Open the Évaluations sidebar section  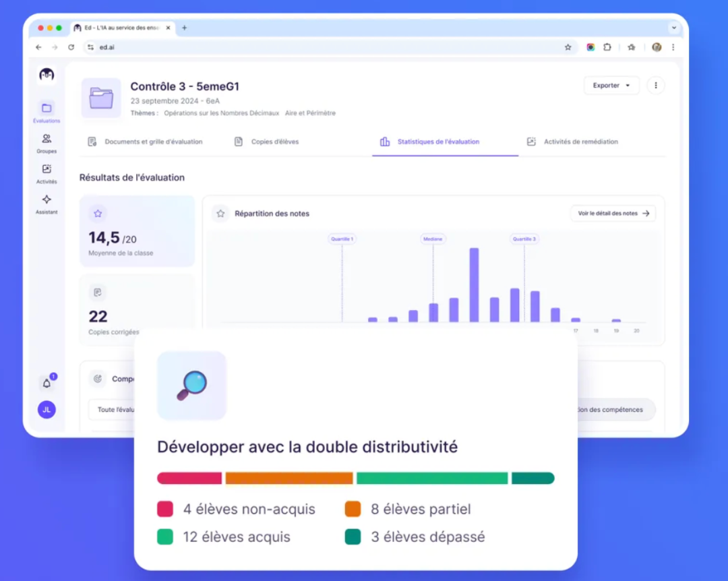click(47, 112)
